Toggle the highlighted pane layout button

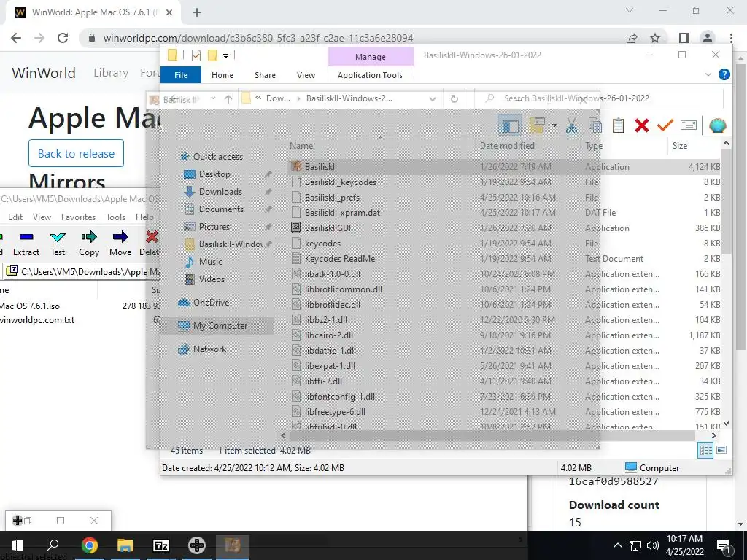(x=510, y=125)
